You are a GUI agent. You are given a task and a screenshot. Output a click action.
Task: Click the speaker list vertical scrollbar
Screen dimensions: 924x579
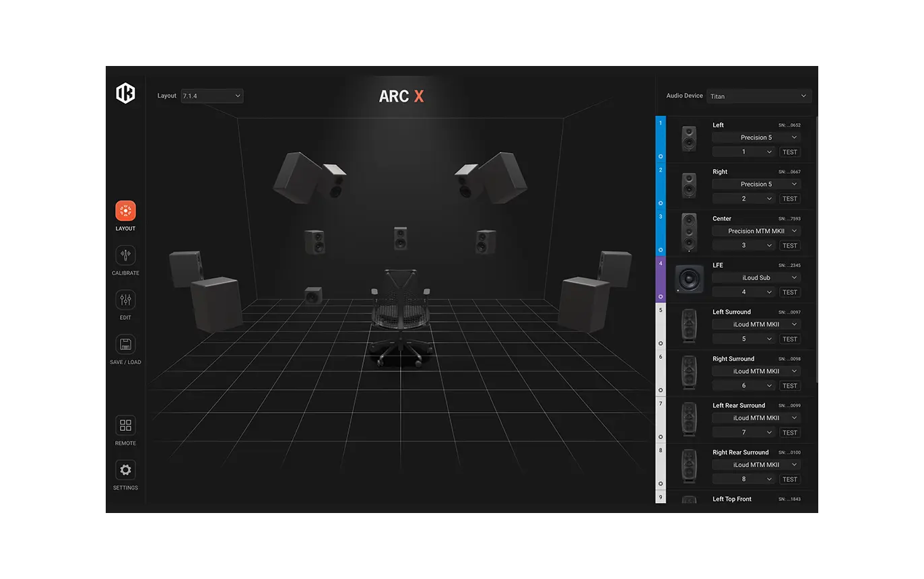(x=816, y=249)
